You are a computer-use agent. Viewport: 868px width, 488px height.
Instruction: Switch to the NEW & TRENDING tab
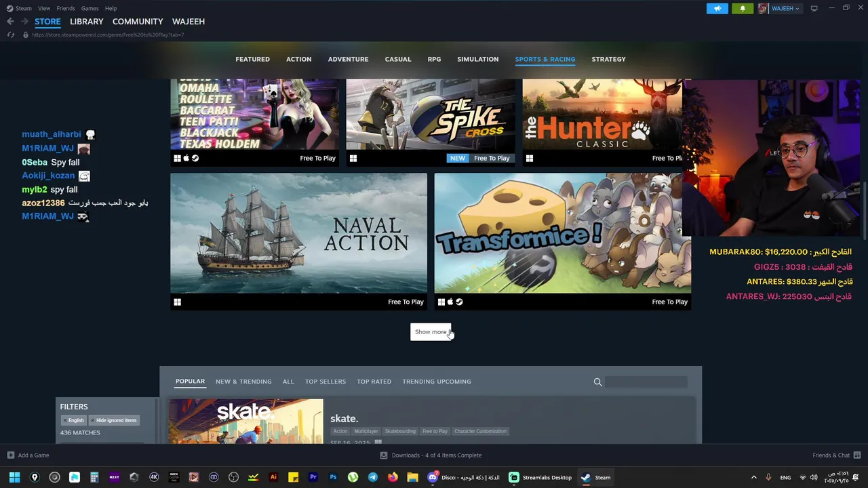pyautogui.click(x=243, y=382)
